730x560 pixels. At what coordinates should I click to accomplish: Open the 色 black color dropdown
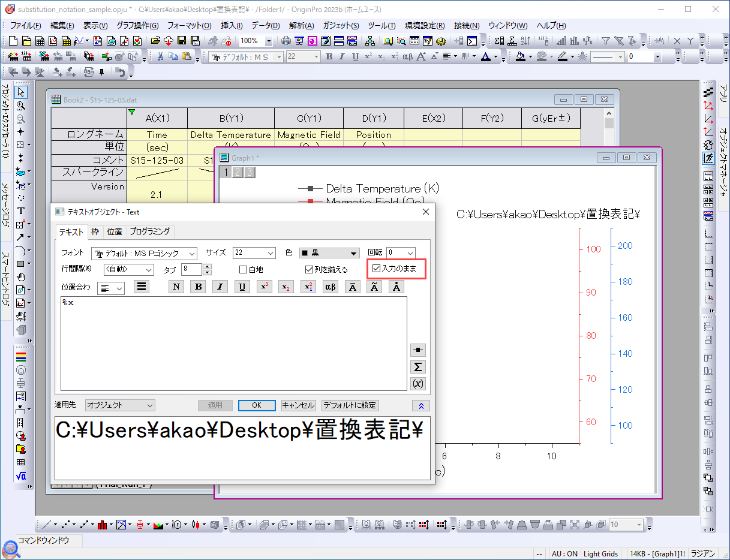(x=329, y=254)
